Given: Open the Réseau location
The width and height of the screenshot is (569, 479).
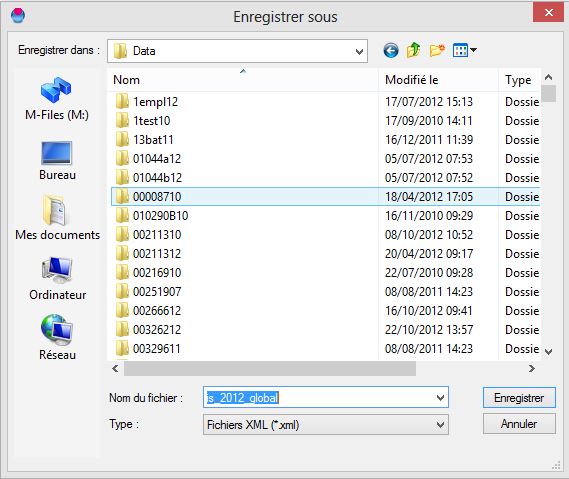Looking at the screenshot, I should coord(57,337).
